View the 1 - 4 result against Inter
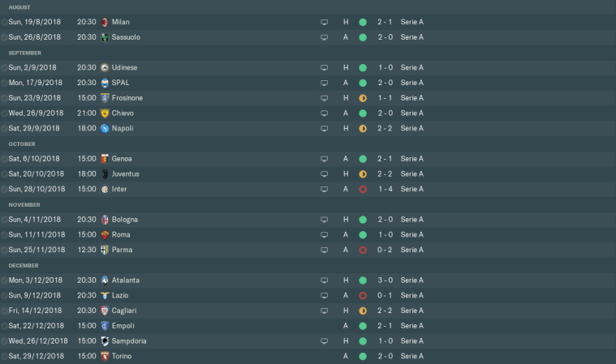Screen dimensions: 616x364 coord(386,189)
